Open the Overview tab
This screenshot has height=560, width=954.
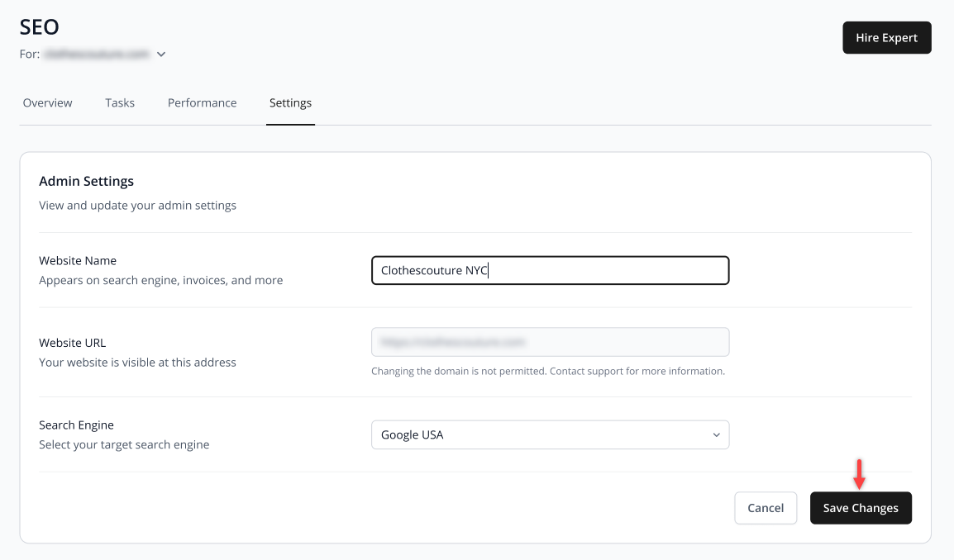47,102
